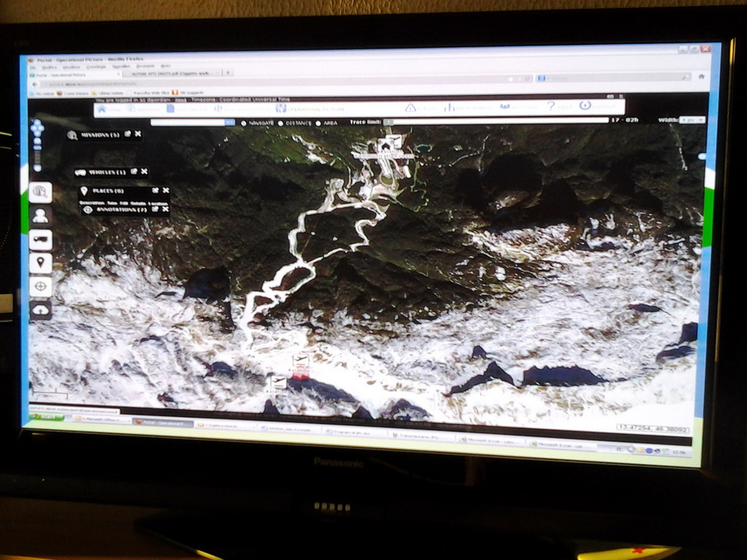Click the map pan navigation control
The image size is (747, 560).
click(37, 128)
